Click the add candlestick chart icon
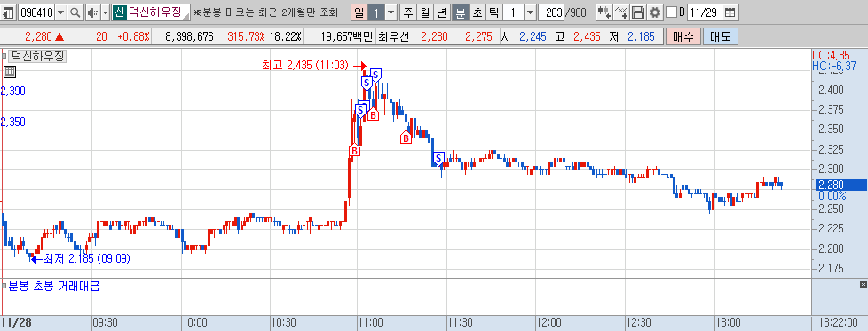868x331 pixels. [x=604, y=12]
